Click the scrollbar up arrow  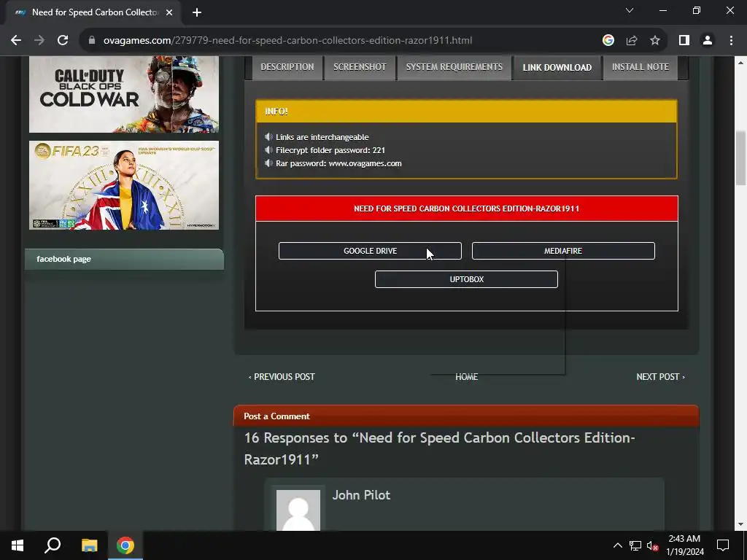point(741,62)
